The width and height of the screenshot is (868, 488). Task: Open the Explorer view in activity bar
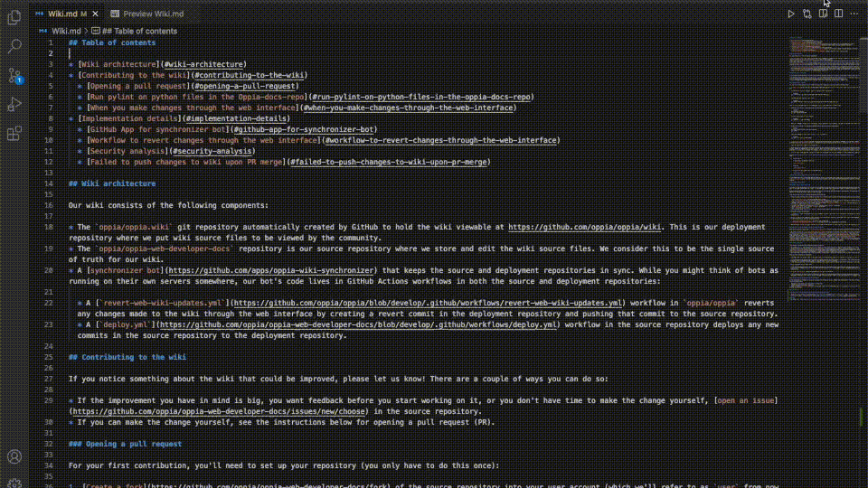click(14, 18)
